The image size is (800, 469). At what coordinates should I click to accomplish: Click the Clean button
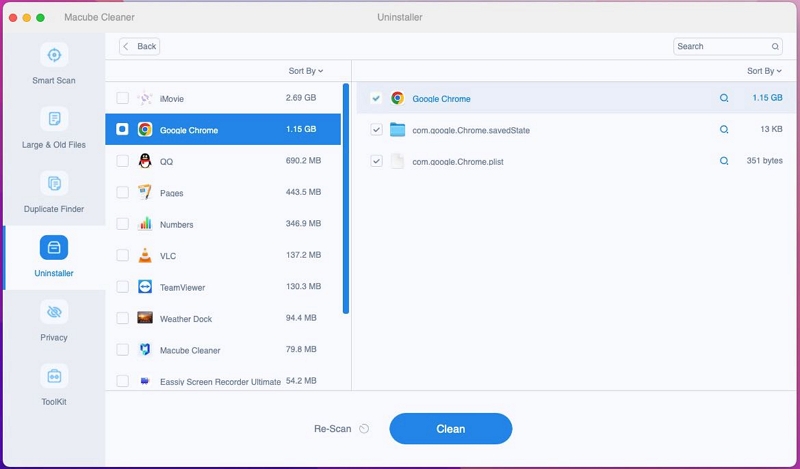click(451, 429)
